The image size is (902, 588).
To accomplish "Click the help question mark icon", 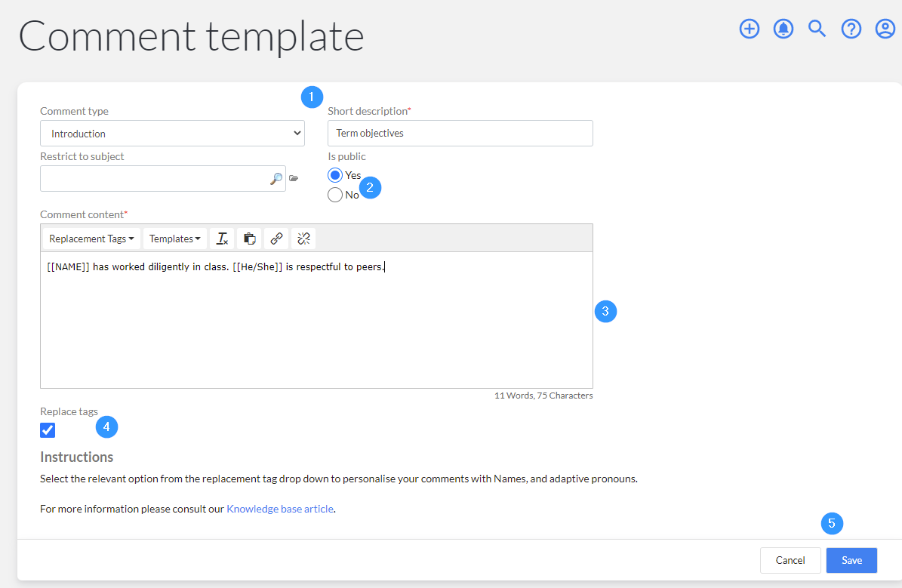I will pyautogui.click(x=851, y=29).
